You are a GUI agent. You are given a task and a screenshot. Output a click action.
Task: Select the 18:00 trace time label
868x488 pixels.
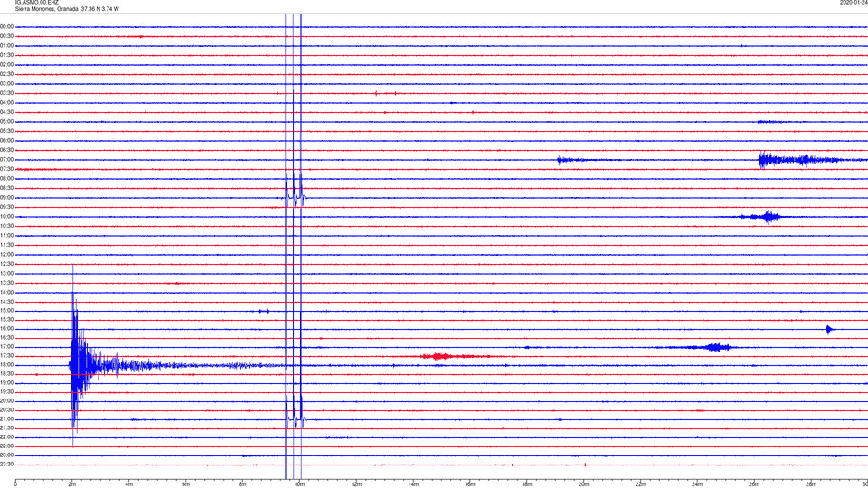pos(7,365)
